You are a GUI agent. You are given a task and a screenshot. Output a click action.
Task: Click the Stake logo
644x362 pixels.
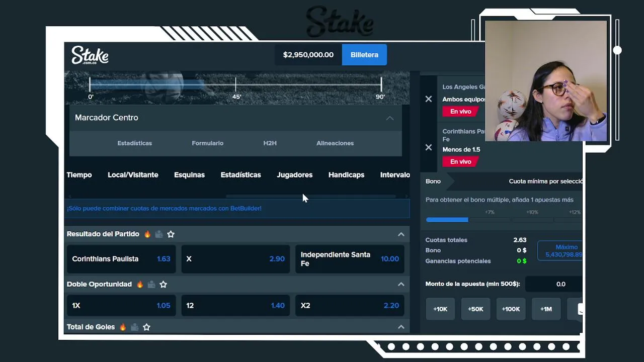point(90,55)
